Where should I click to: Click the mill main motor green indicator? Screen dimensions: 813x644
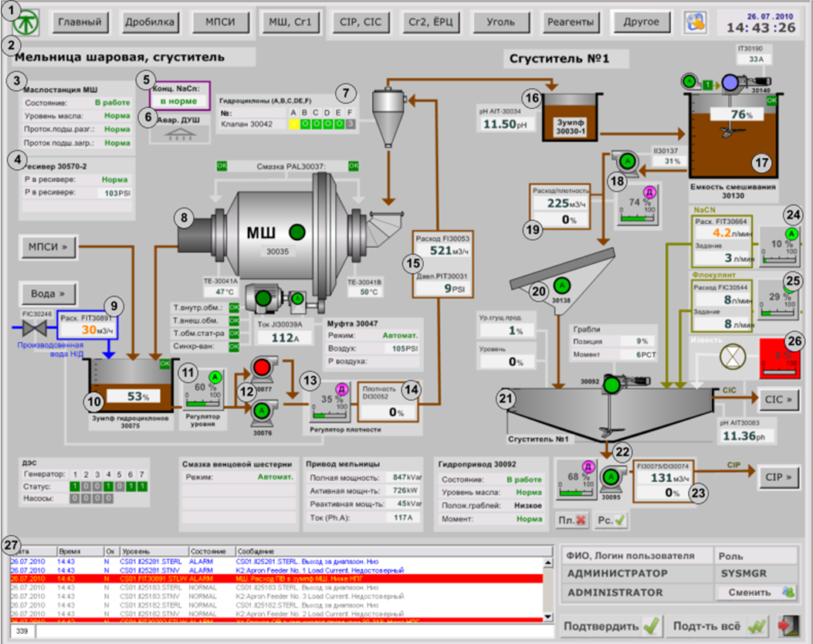point(263,298)
